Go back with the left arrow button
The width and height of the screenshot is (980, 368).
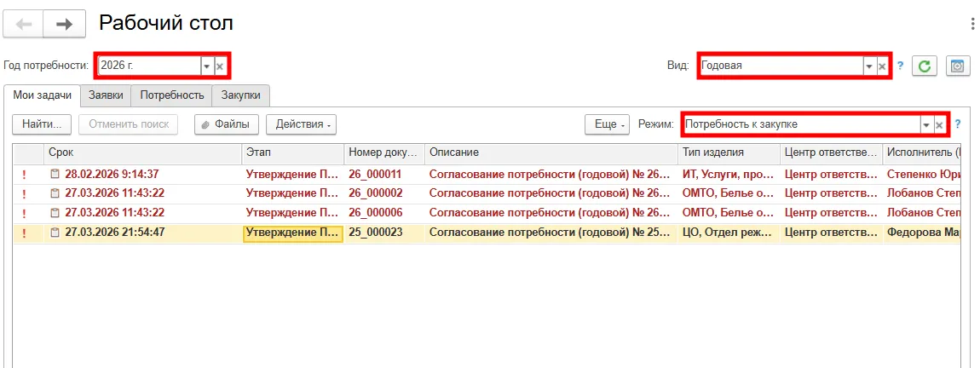pos(24,25)
